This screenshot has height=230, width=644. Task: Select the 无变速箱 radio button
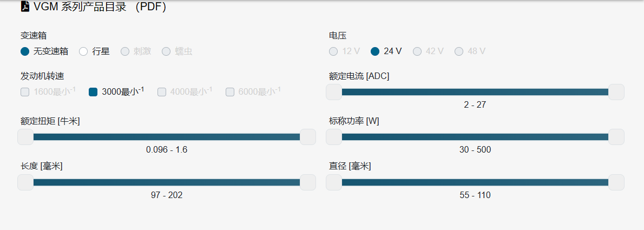click(x=25, y=51)
